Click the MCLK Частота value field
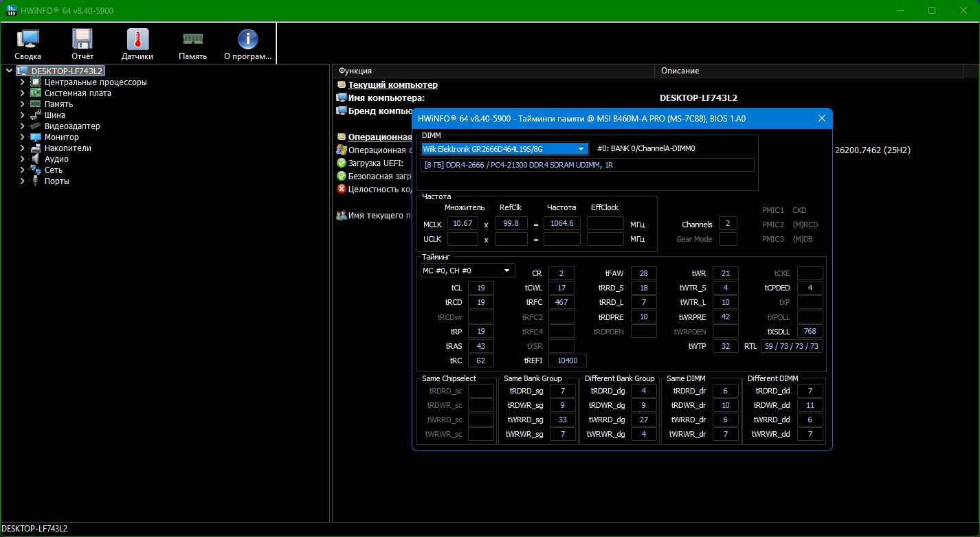980x537 pixels. click(x=561, y=223)
